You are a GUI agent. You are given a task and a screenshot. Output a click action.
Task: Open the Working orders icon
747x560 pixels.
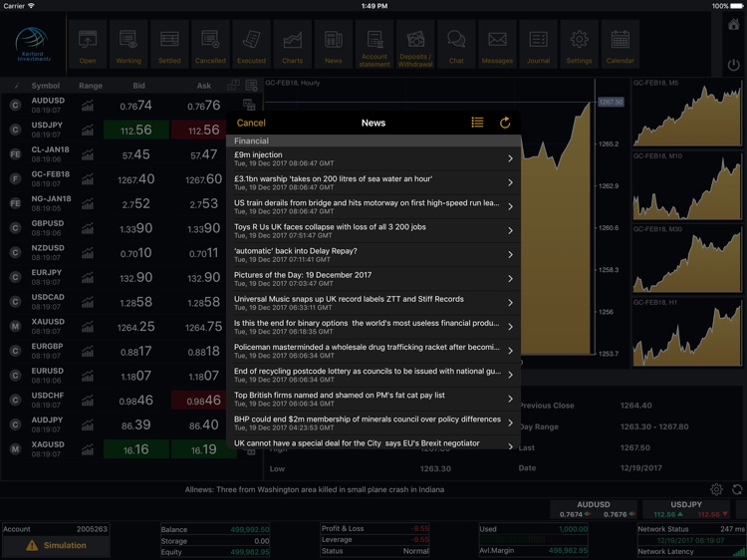click(128, 45)
